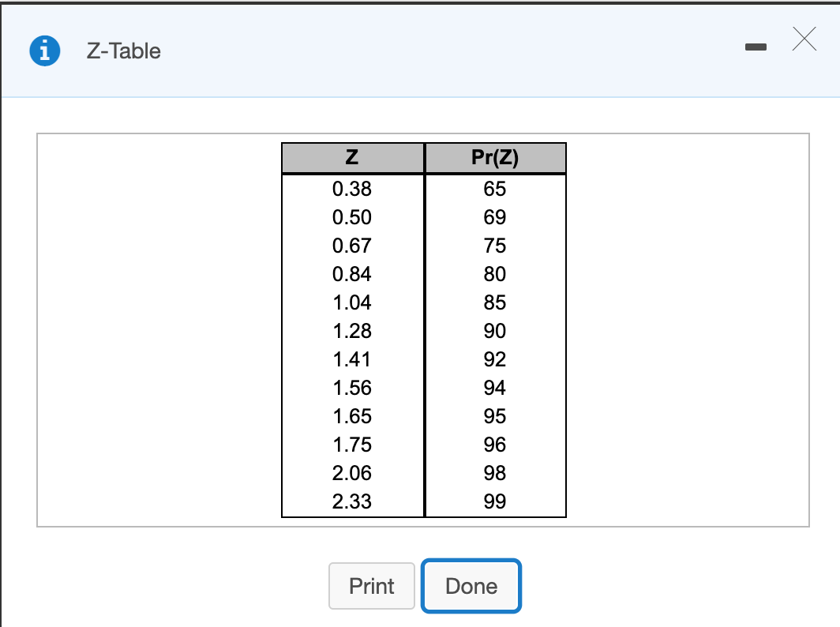
Task: Minimize the Z-Table dialog
Action: (756, 47)
